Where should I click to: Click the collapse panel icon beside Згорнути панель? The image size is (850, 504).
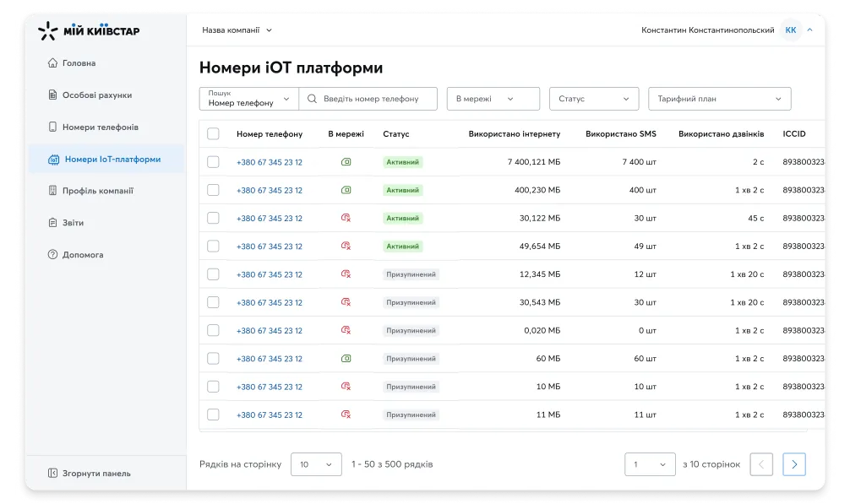click(x=52, y=473)
